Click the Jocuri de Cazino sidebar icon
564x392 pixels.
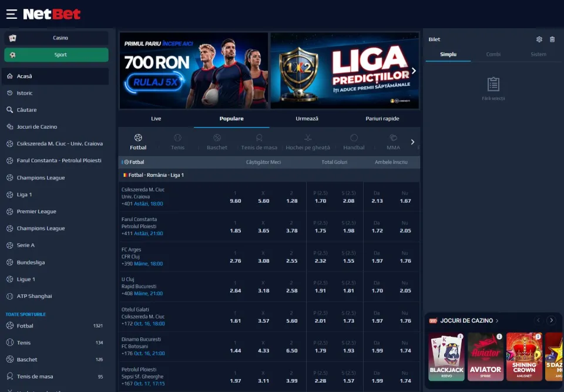coord(10,127)
